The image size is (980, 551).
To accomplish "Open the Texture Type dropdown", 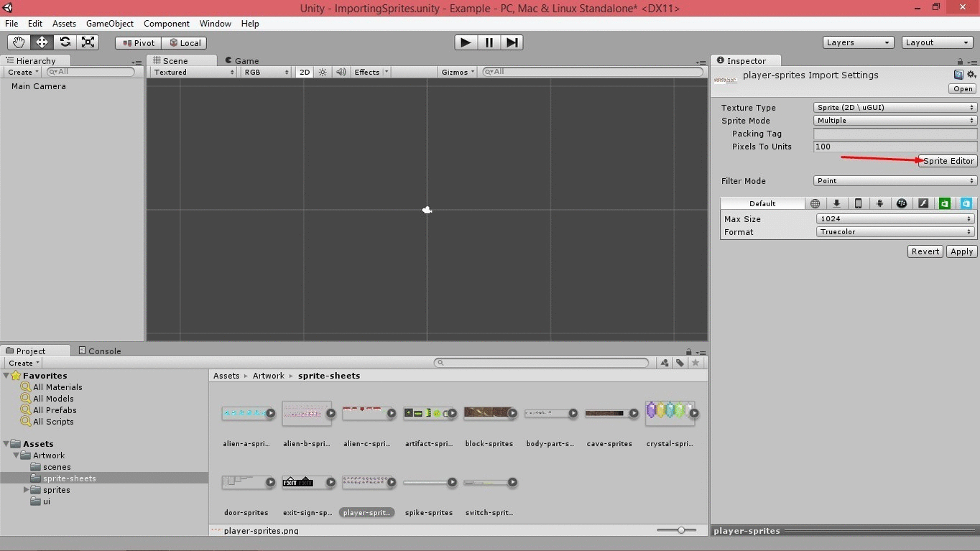I will 895,108.
